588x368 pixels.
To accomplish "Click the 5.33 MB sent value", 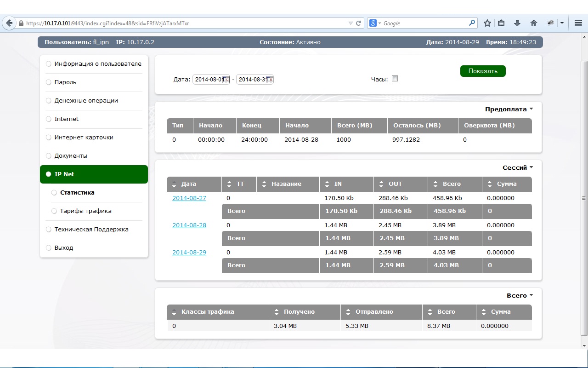I will [x=357, y=326].
